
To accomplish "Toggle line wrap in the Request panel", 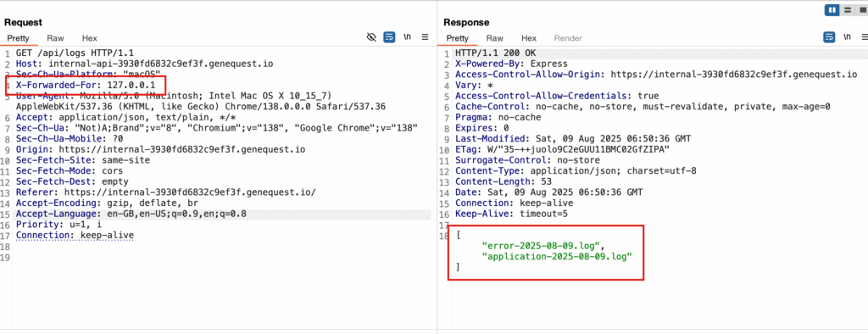I will click(389, 37).
